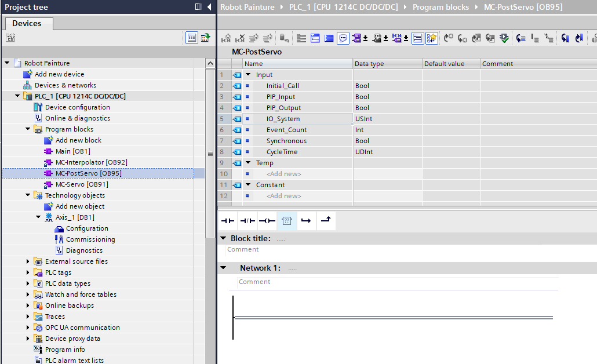Open Device configuration for PLC_1
The height and width of the screenshot is (364, 597).
[x=77, y=107]
